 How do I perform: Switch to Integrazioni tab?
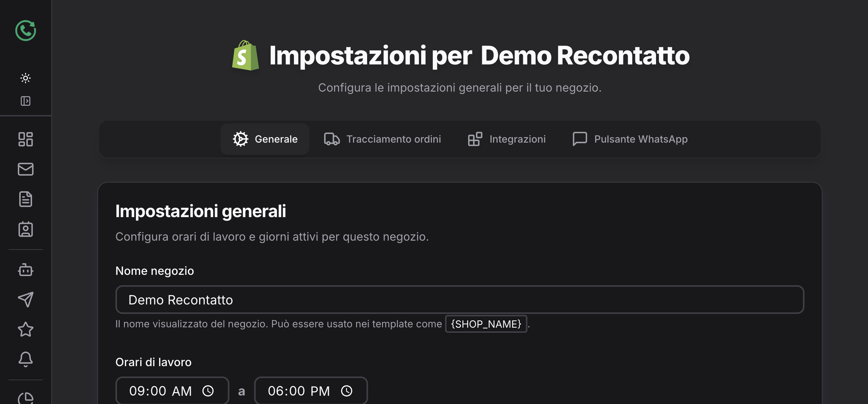click(x=507, y=139)
